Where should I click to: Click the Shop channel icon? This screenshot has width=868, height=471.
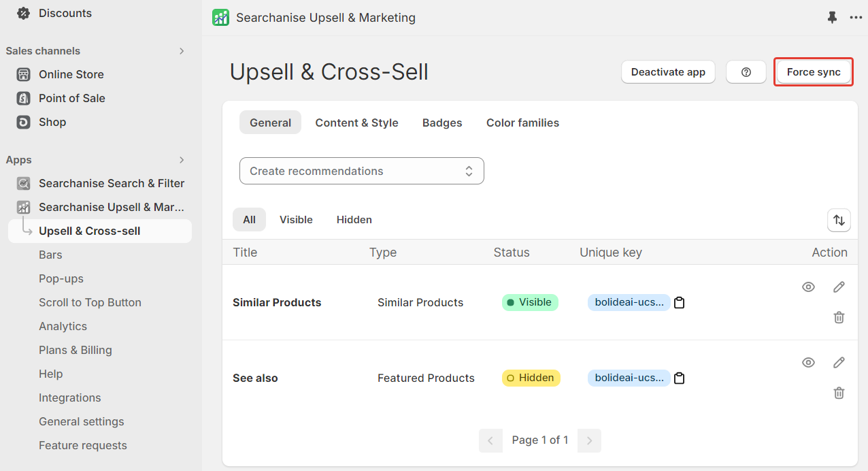coord(23,122)
